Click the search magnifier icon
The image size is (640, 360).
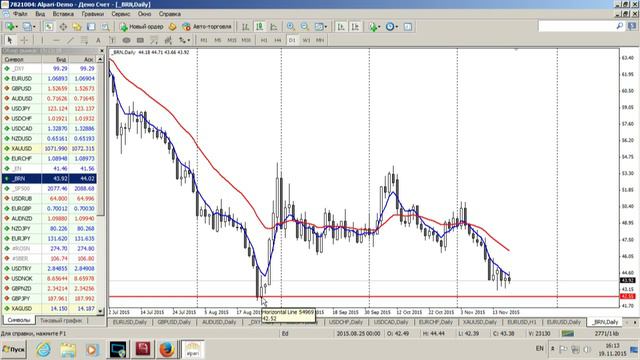pyautogui.click(x=620, y=26)
